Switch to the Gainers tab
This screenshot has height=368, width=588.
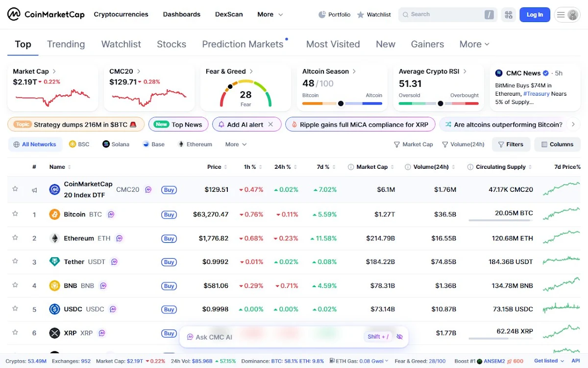tap(427, 44)
